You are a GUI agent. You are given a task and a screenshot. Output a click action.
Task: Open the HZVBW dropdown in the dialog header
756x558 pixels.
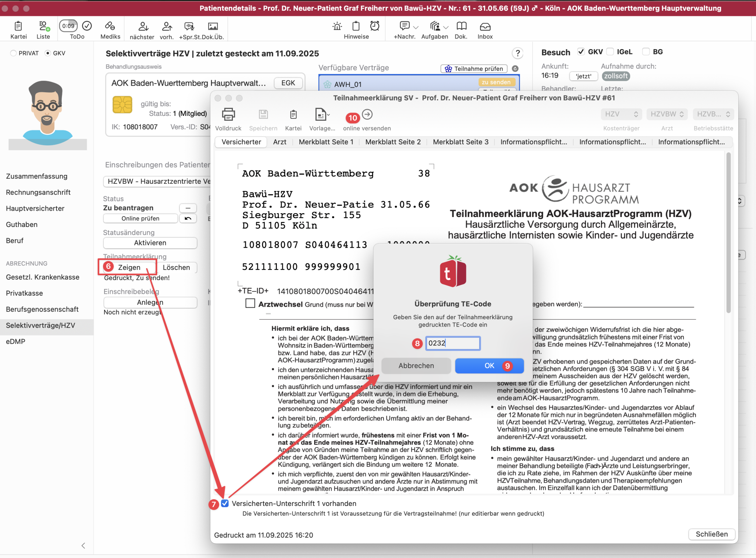pos(667,114)
